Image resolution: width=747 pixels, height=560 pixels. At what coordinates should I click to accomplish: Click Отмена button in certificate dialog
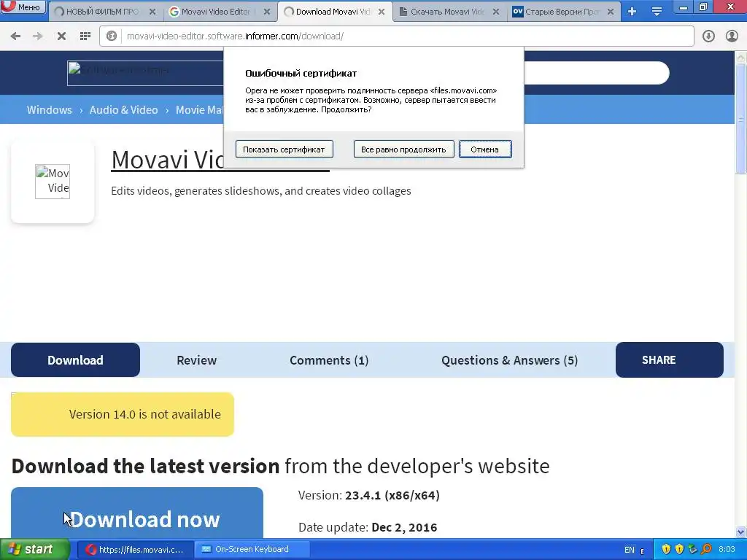tap(485, 149)
